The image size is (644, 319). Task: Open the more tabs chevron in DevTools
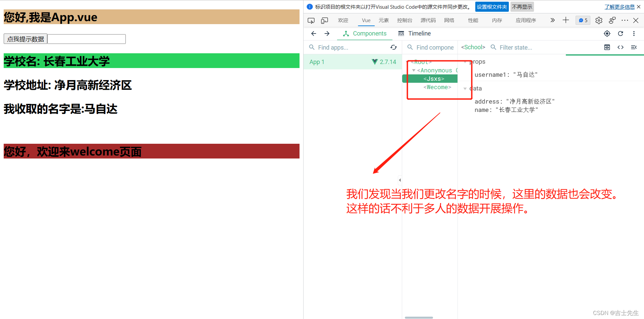[552, 20]
